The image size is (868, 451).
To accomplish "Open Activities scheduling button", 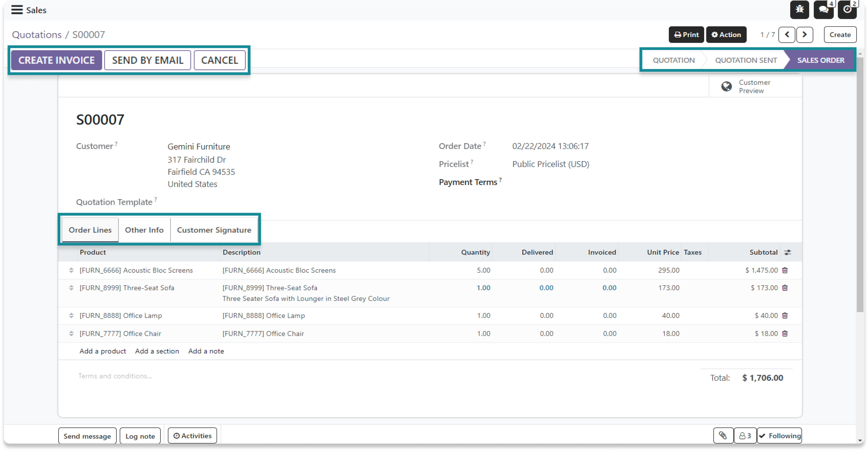I will pyautogui.click(x=192, y=435).
